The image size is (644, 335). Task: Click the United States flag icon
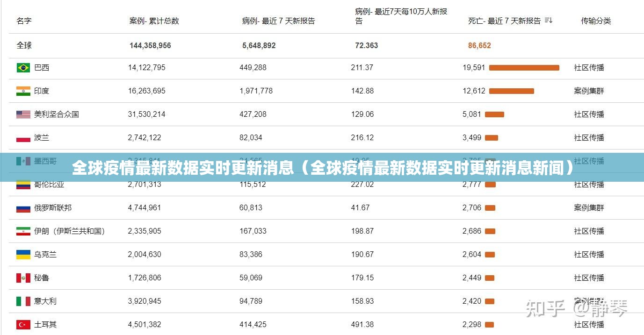pyautogui.click(x=23, y=114)
